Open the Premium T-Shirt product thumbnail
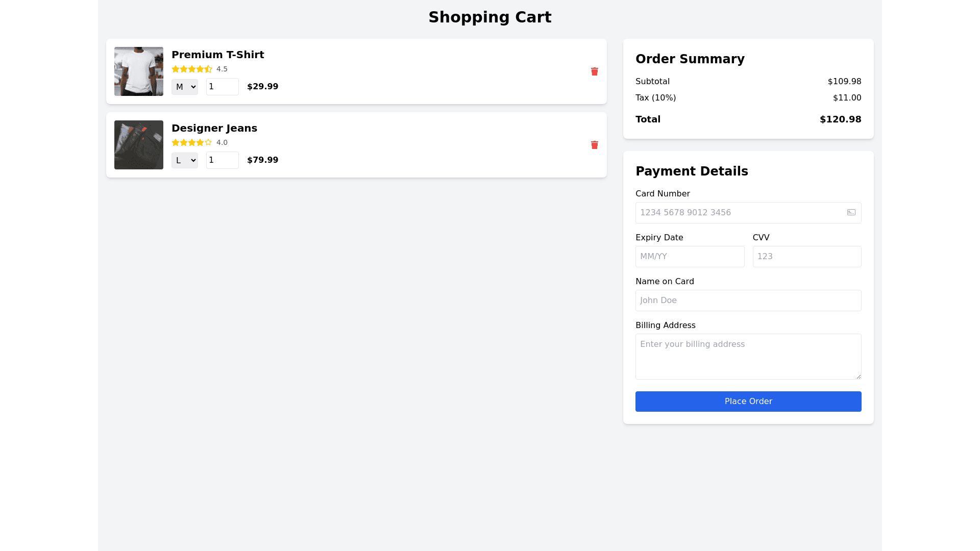This screenshot has width=980, height=551. 139,71
